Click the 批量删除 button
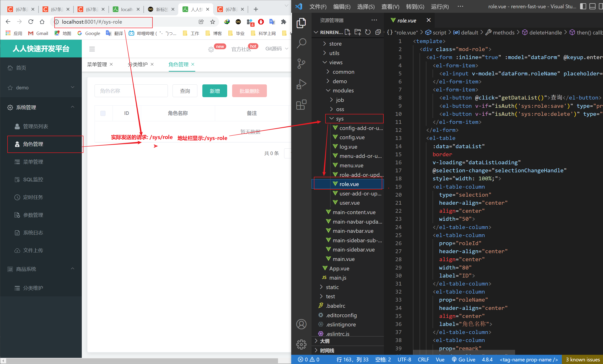This screenshot has width=603, height=364. [249, 91]
